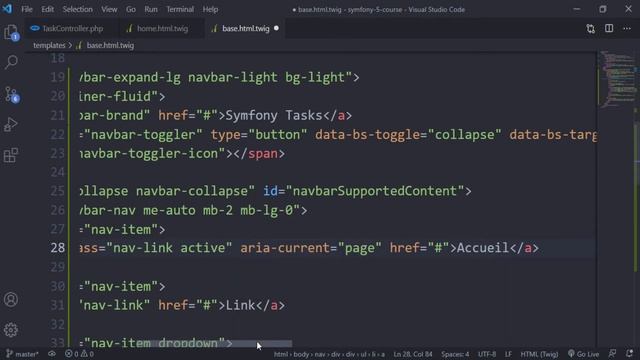Open the Run menu
This screenshot has height=360, width=640.
pyautogui.click(x=151, y=9)
